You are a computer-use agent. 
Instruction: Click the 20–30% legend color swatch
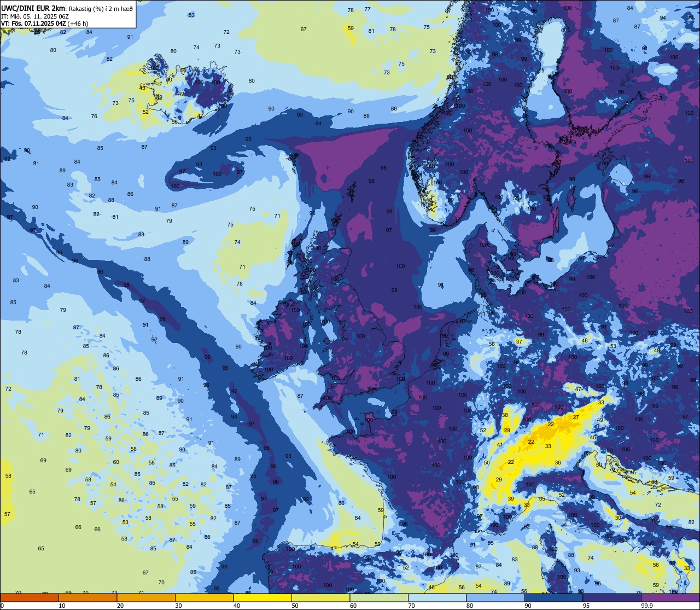tap(146, 597)
